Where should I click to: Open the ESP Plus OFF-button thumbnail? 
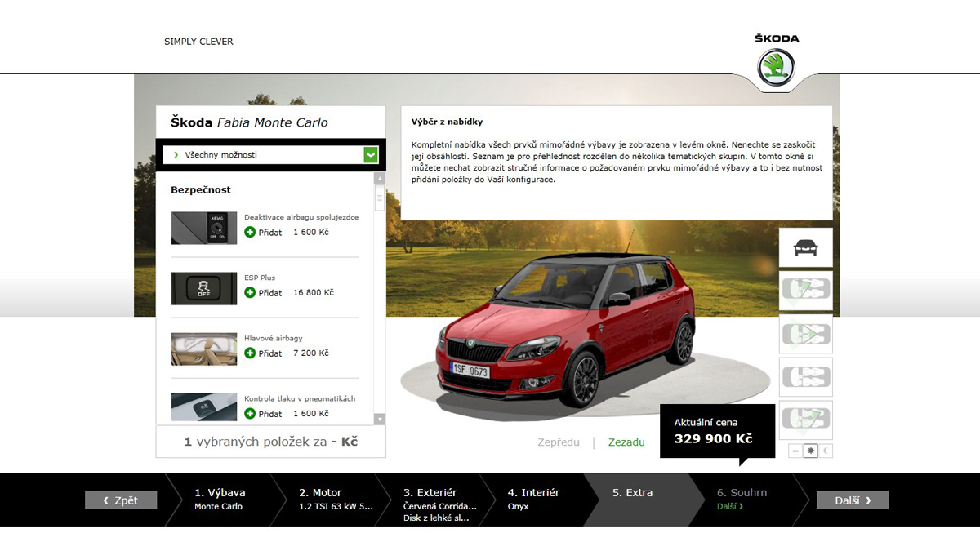coord(204,288)
